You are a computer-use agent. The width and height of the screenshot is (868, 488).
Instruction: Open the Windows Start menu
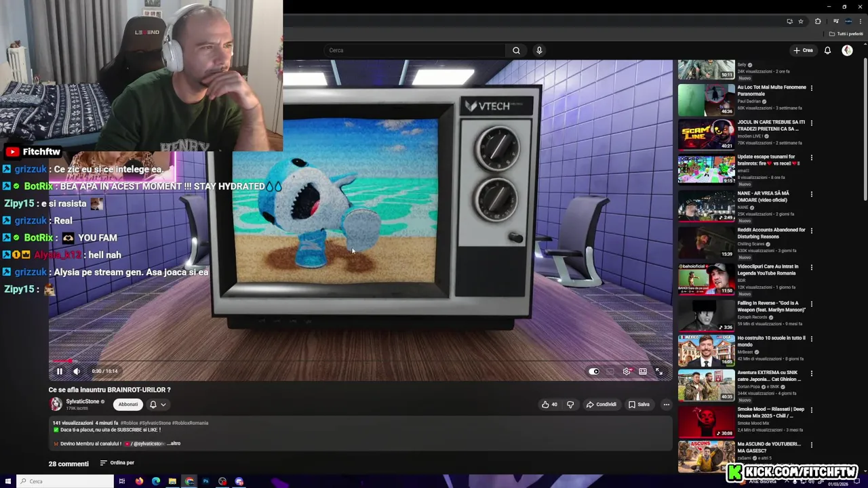(x=8, y=481)
